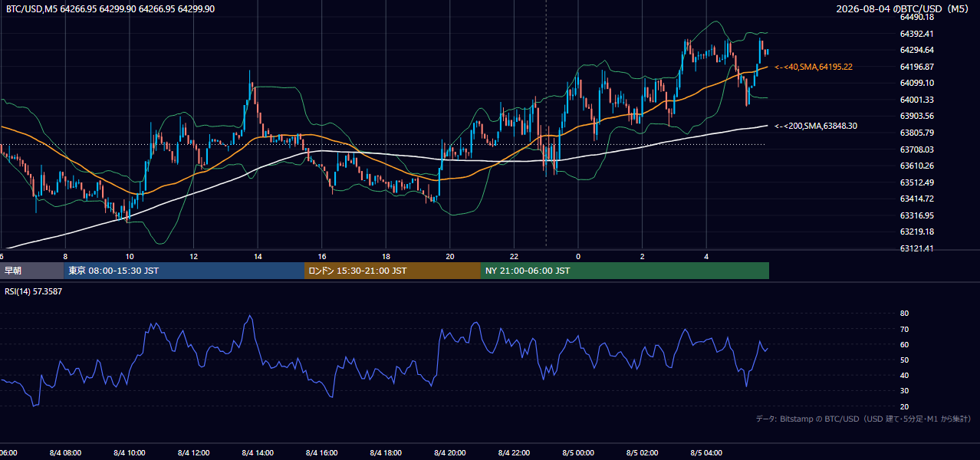980x460 pixels.
Task: Click the '8/5 00:00' time axis label
Action: pyautogui.click(x=578, y=453)
